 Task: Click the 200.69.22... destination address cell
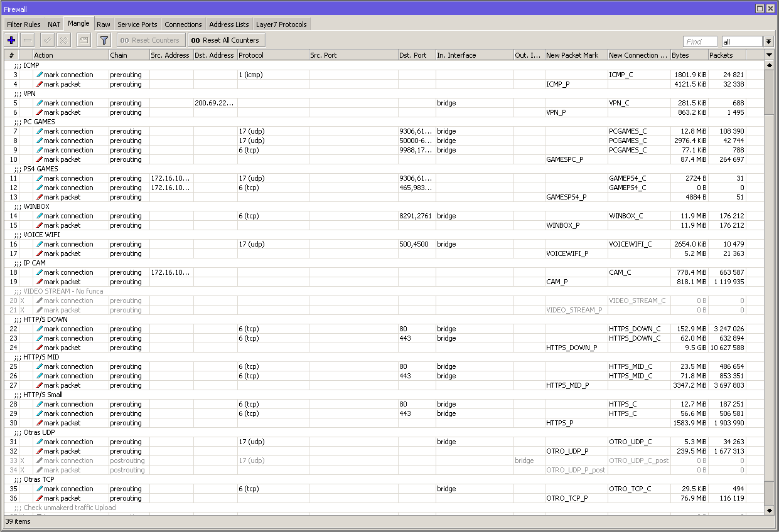(x=215, y=103)
